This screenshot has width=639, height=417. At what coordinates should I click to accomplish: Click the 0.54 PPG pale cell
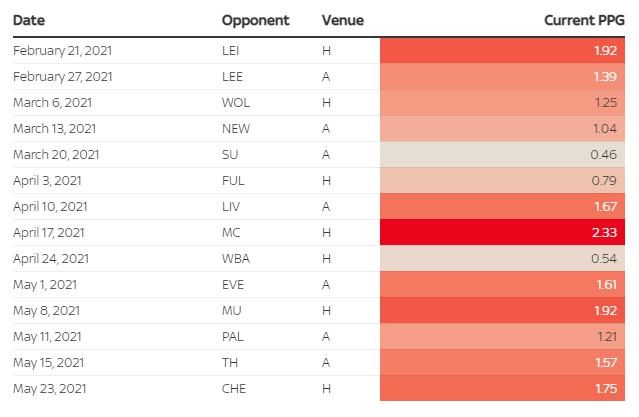click(x=503, y=258)
